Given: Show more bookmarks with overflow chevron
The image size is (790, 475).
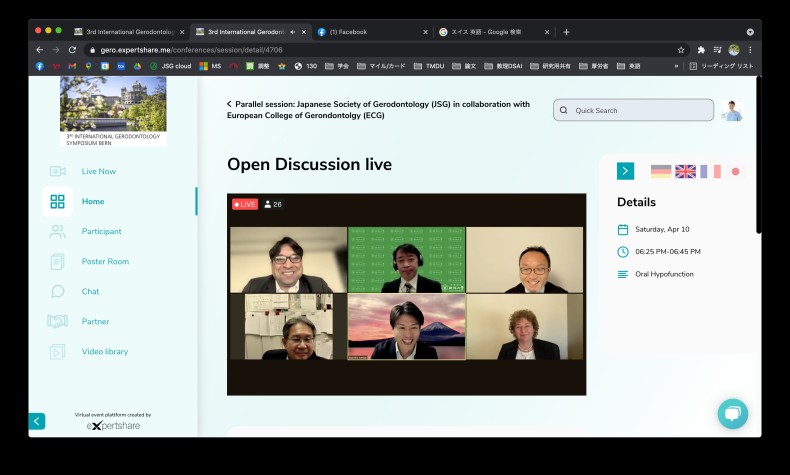Looking at the screenshot, I should (676, 66).
